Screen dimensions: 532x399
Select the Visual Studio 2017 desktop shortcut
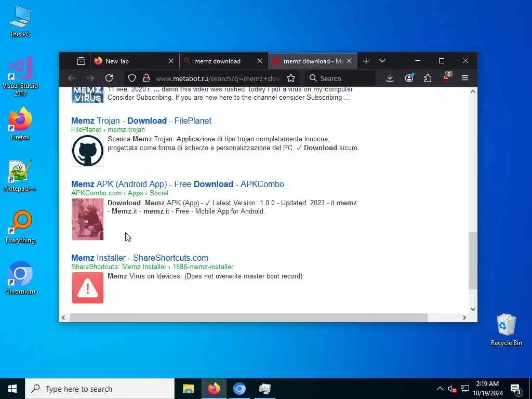[x=20, y=76]
